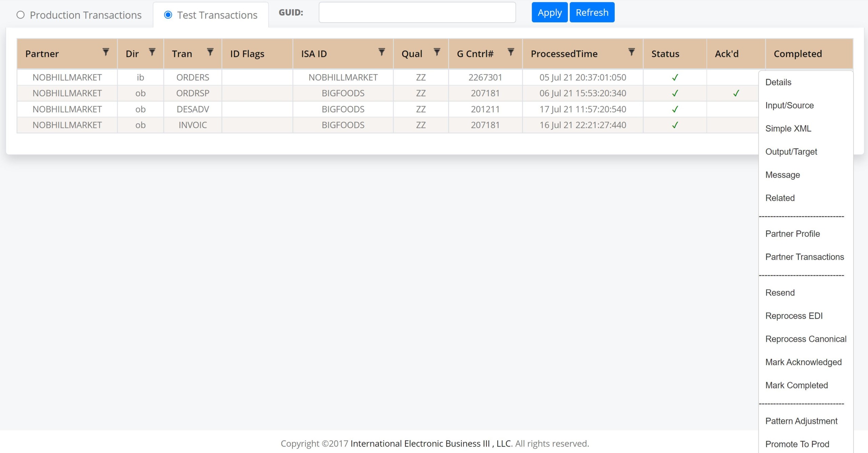Click the ORDRSP transaction cell
The width and height of the screenshot is (868, 453).
point(193,93)
